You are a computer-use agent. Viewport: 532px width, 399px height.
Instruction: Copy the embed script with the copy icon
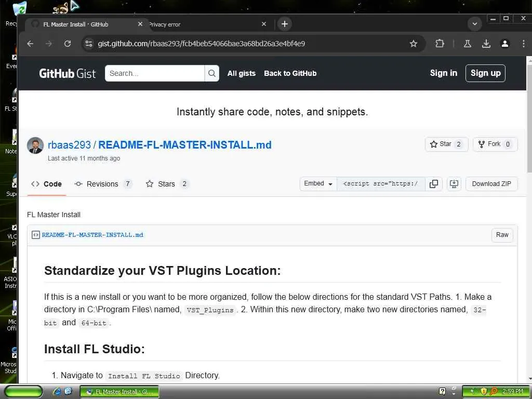click(x=434, y=183)
